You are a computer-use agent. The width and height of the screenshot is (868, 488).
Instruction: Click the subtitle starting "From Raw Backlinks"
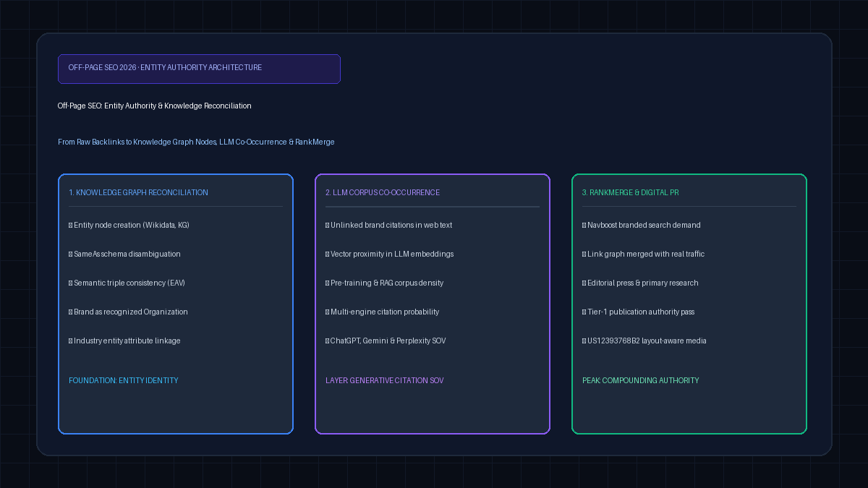(196, 142)
